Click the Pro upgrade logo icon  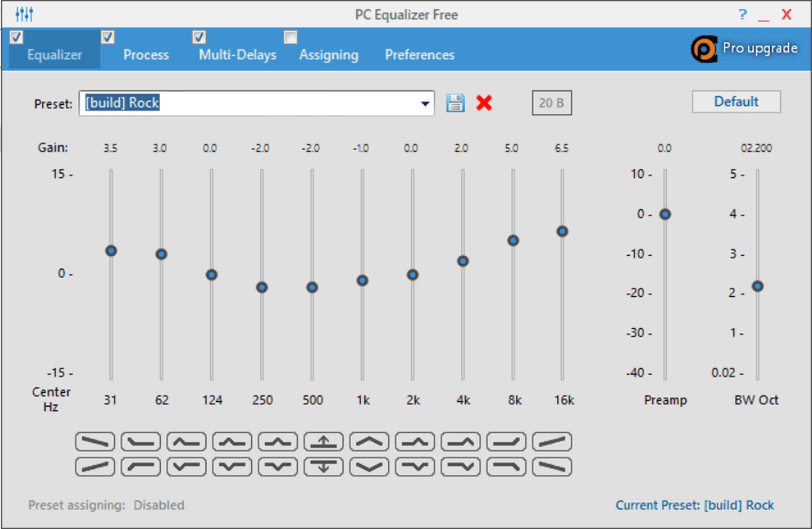pos(705,48)
